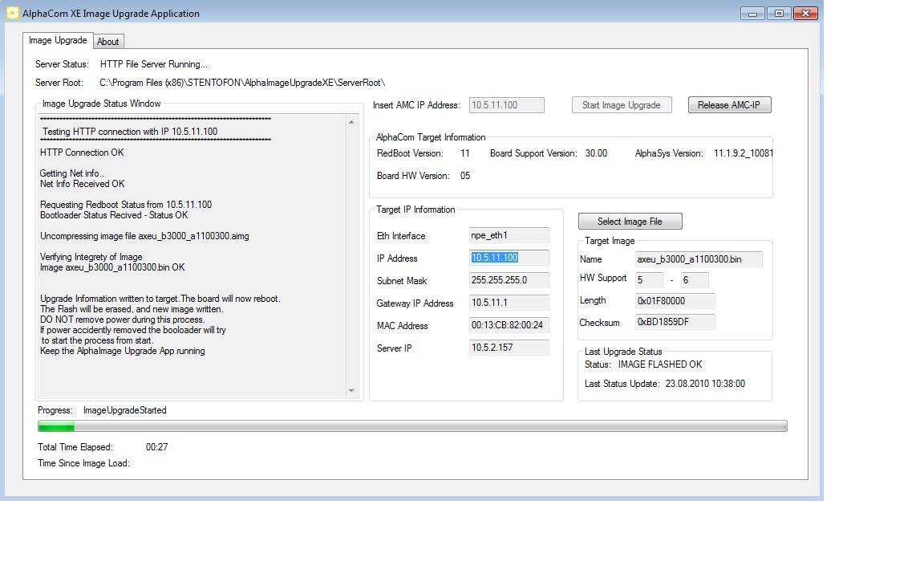
Task: Click the Target Image Length field
Action: coord(674,300)
